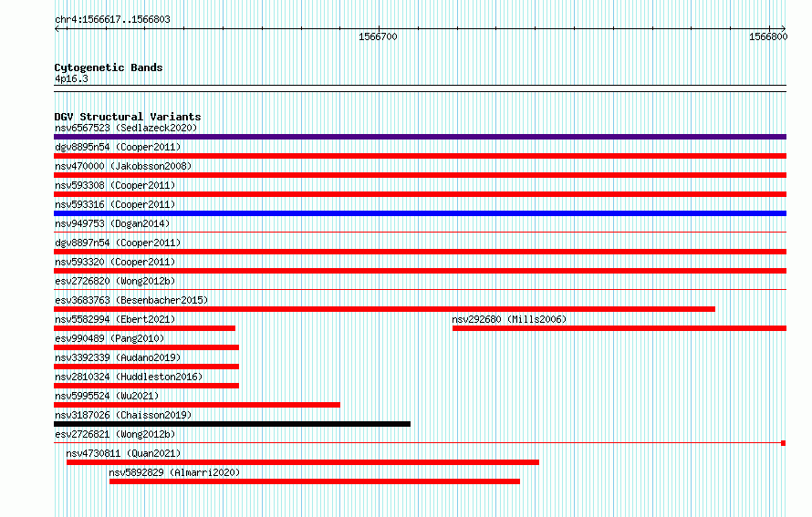This screenshot has width=812, height=517.
Task: Select the blue nsv593316 variant bar
Action: pos(420,213)
